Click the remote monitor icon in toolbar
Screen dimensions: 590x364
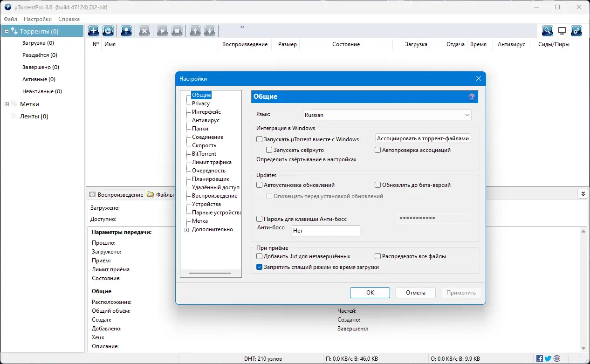tap(562, 31)
